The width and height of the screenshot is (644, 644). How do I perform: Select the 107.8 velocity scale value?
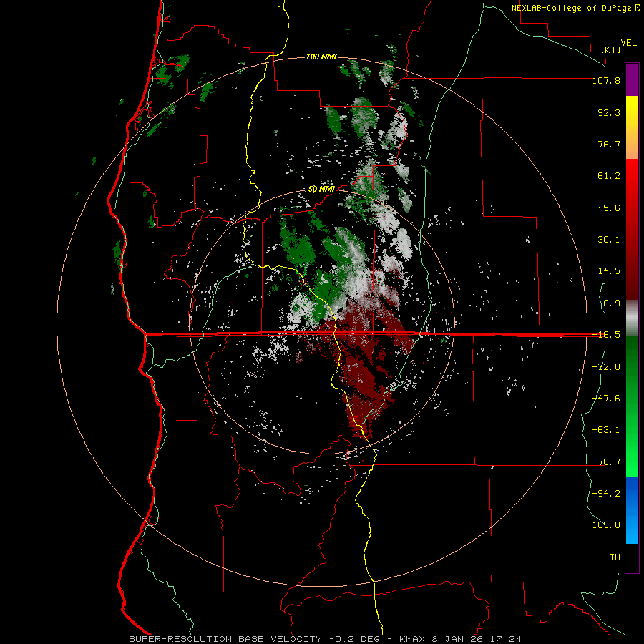click(606, 80)
